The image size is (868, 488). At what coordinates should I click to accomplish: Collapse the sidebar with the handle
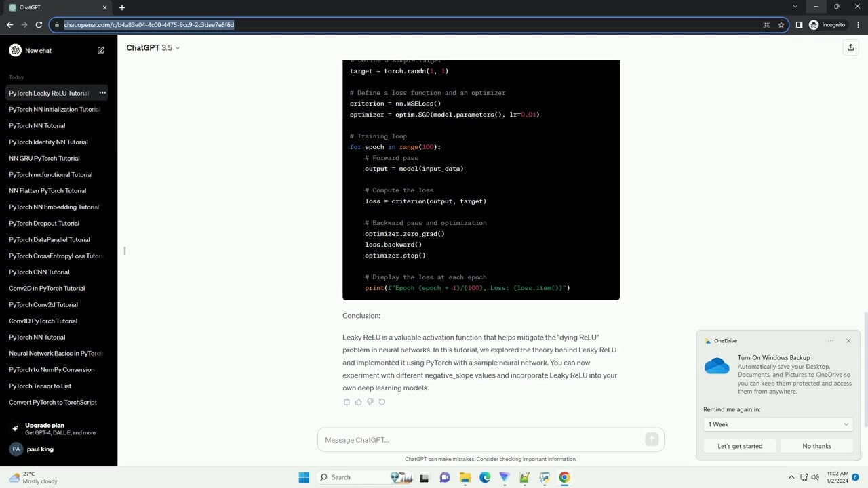[x=125, y=251]
